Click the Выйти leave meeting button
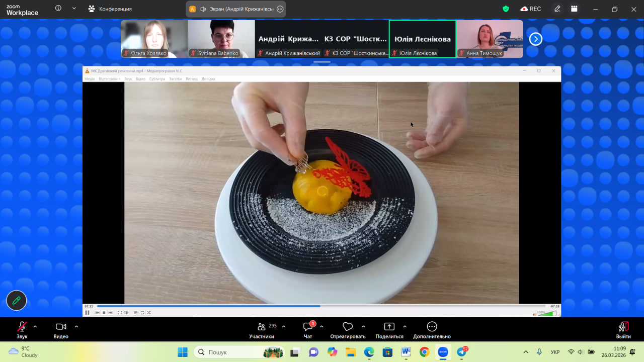644x362 pixels. [x=623, y=329]
